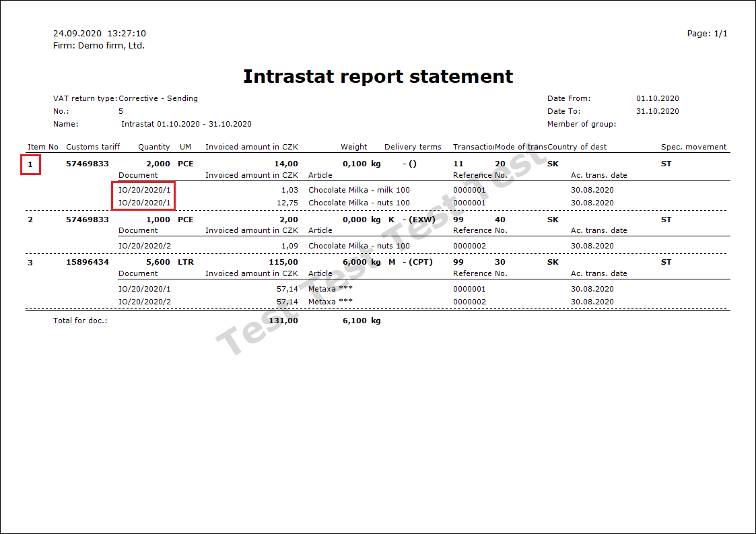Screen dimensions: 756x534
Task: Click the 'LTR' unit of measure
Action: pyautogui.click(x=186, y=262)
